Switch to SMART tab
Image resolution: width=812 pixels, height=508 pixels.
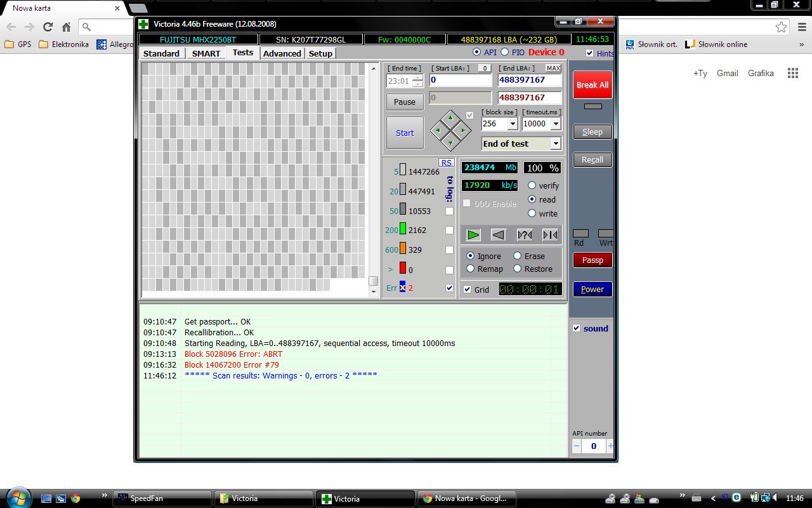tap(206, 53)
